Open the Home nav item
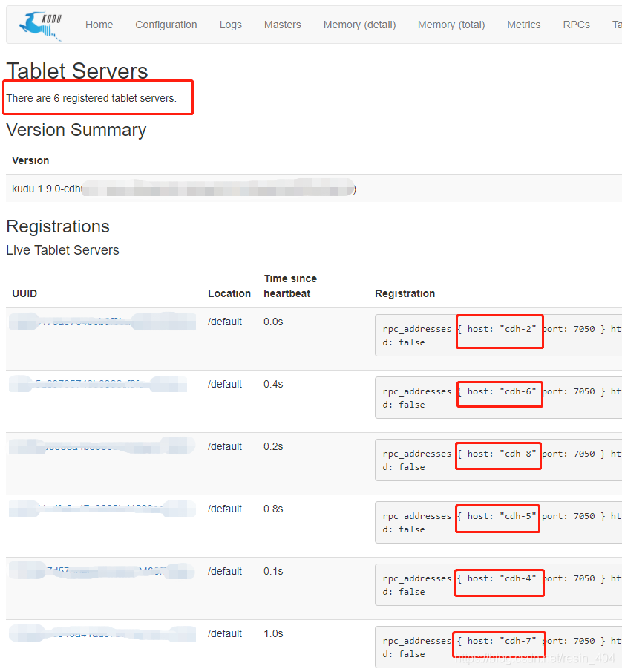The image size is (622, 672). point(99,25)
